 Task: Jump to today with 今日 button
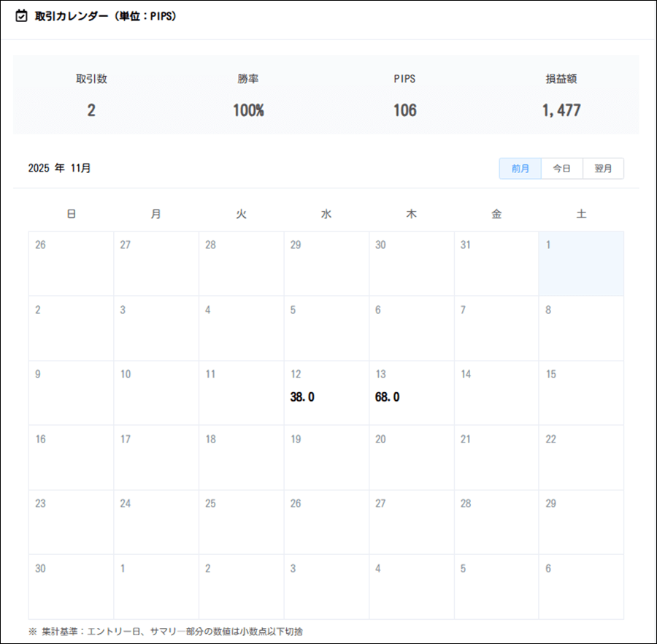(561, 168)
